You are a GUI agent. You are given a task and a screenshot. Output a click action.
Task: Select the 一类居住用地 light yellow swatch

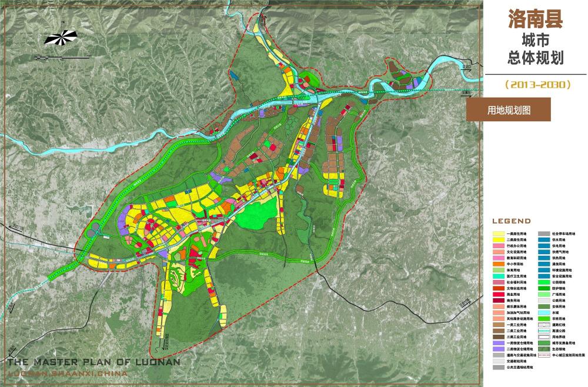[x=500, y=233]
